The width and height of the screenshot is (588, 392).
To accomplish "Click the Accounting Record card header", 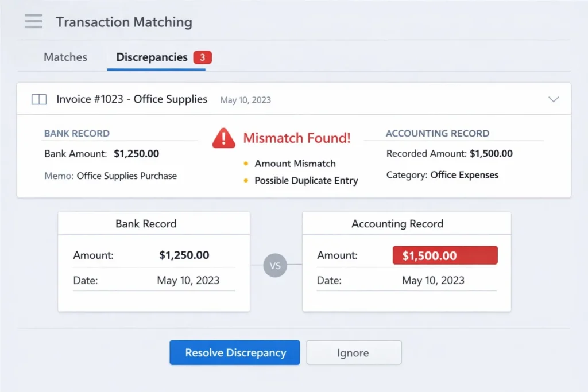I will coord(397,223).
